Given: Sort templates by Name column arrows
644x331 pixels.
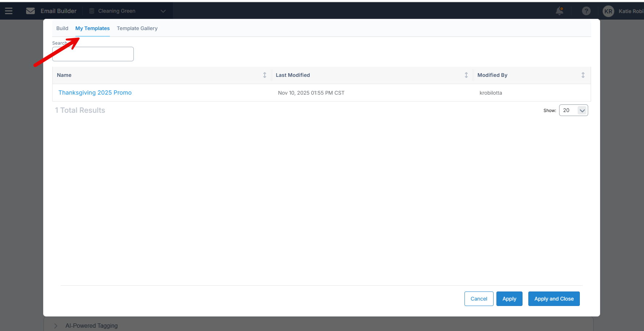Looking at the screenshot, I should click(x=265, y=75).
